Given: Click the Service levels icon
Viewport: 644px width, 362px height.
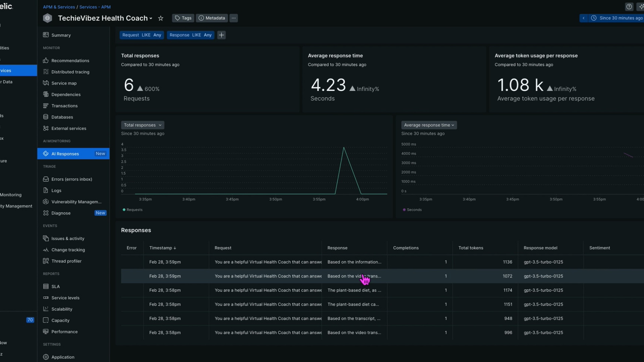Looking at the screenshot, I should (46, 298).
